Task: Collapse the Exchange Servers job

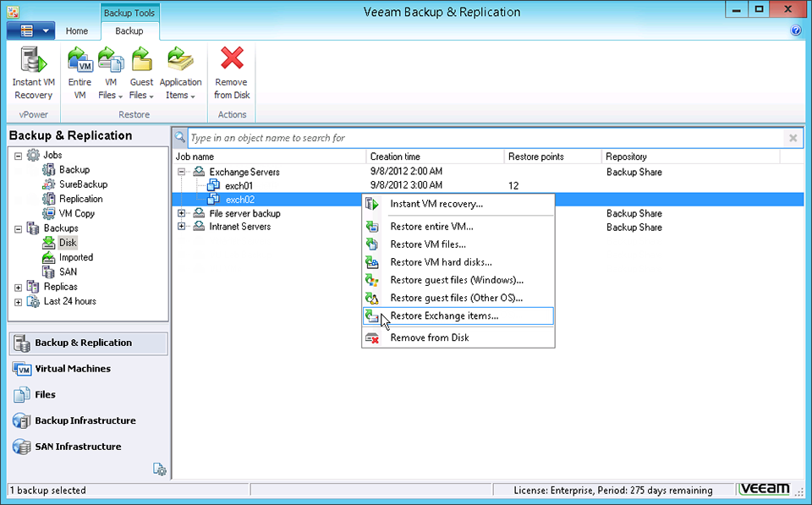Action: 181,172
